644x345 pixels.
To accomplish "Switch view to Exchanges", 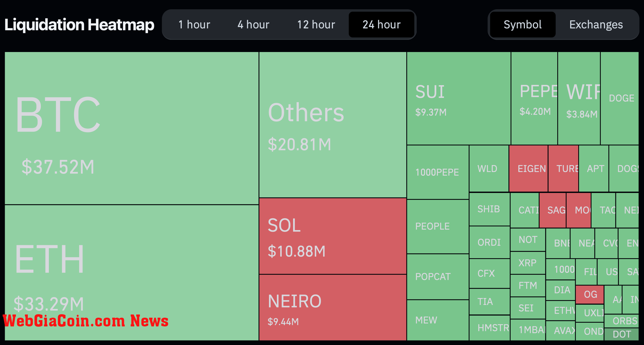I will [x=596, y=25].
